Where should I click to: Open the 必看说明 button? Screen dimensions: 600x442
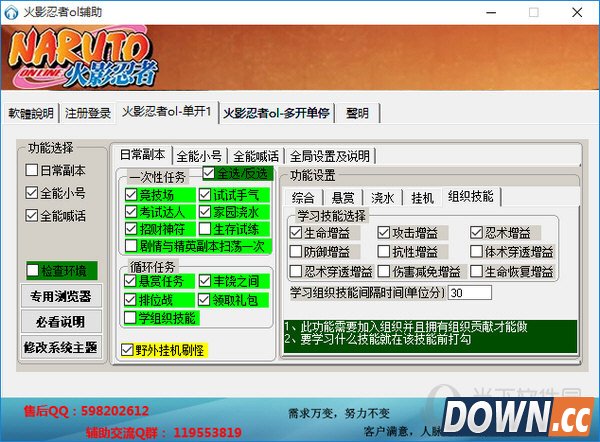click(61, 321)
